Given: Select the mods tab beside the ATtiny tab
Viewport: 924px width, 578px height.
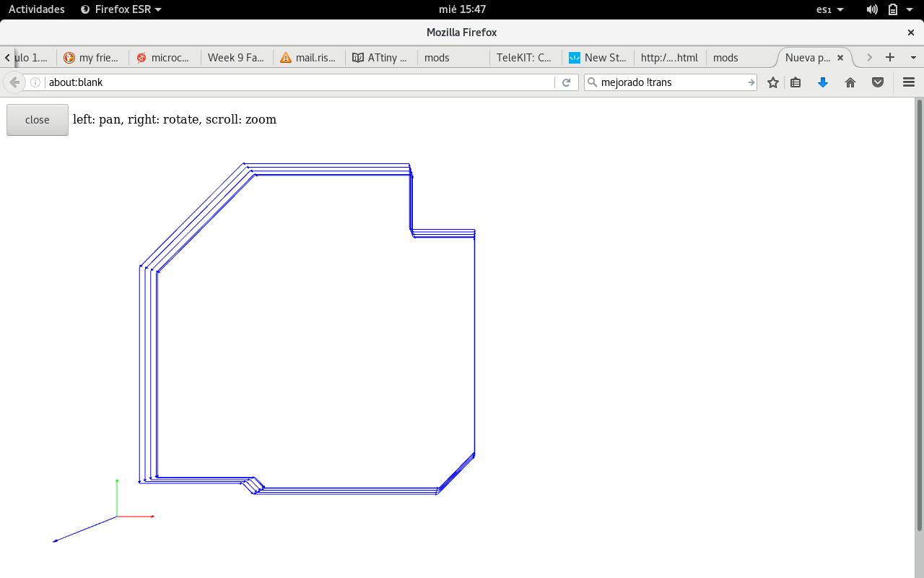Looking at the screenshot, I should [x=453, y=58].
